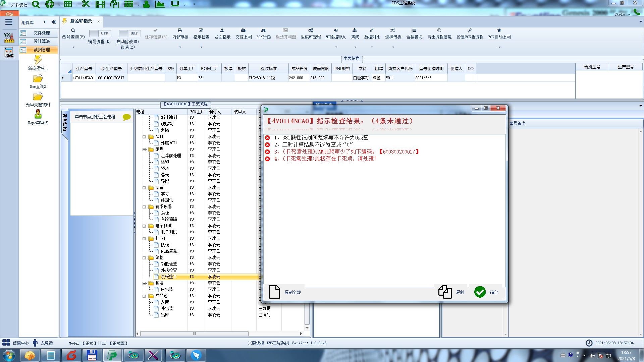
Task: Click the 内部审核 print icon
Action: [180, 31]
